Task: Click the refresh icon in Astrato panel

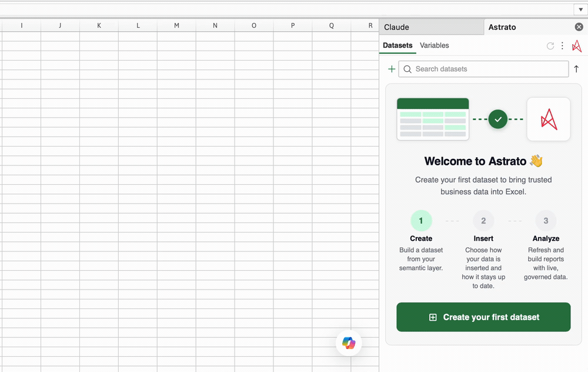Action: click(x=550, y=46)
